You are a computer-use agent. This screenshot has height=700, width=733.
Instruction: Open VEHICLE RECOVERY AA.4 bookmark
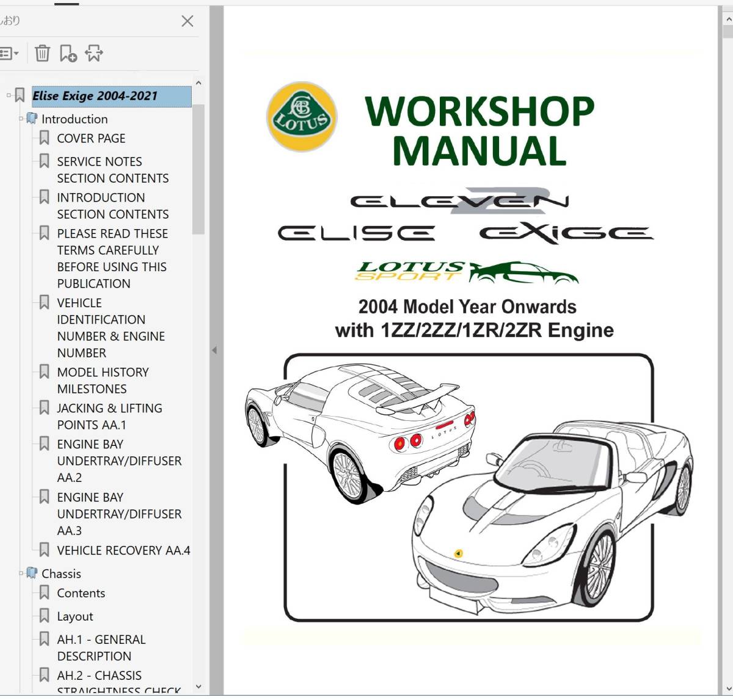pyautogui.click(x=123, y=550)
